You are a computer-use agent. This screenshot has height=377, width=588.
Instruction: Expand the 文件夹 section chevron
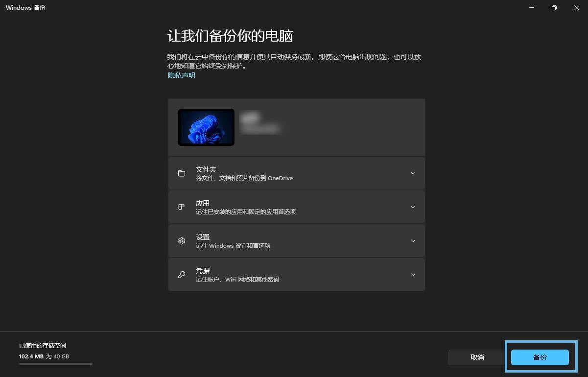[413, 173]
